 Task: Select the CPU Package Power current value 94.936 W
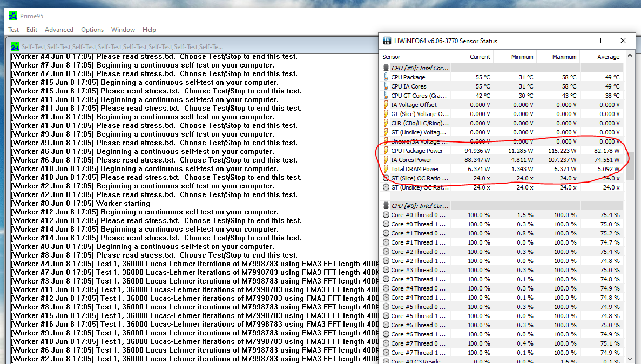pos(477,151)
